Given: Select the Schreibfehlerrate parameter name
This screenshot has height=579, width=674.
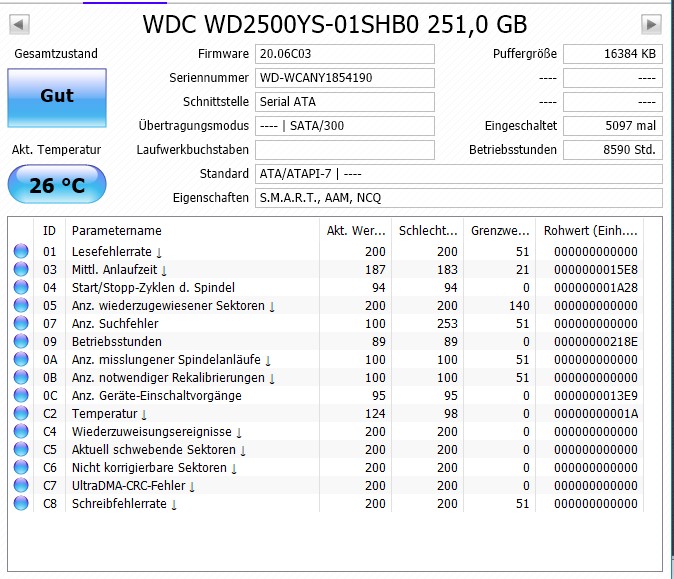Looking at the screenshot, I should (119, 503).
